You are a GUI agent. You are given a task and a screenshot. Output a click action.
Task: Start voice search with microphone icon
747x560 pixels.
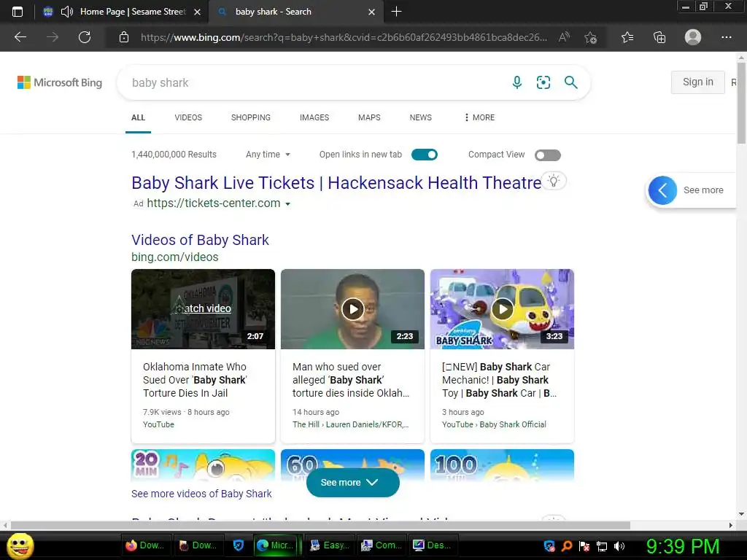[517, 82]
